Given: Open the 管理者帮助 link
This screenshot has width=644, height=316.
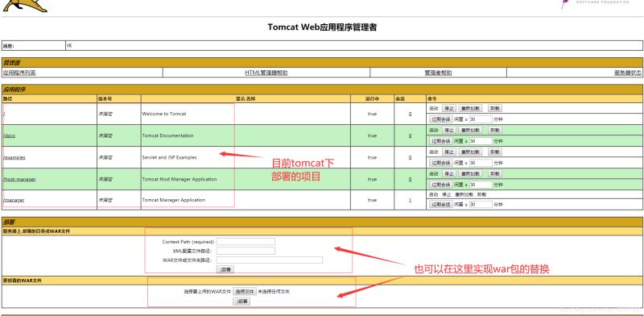Looking at the screenshot, I should pyautogui.click(x=438, y=73).
